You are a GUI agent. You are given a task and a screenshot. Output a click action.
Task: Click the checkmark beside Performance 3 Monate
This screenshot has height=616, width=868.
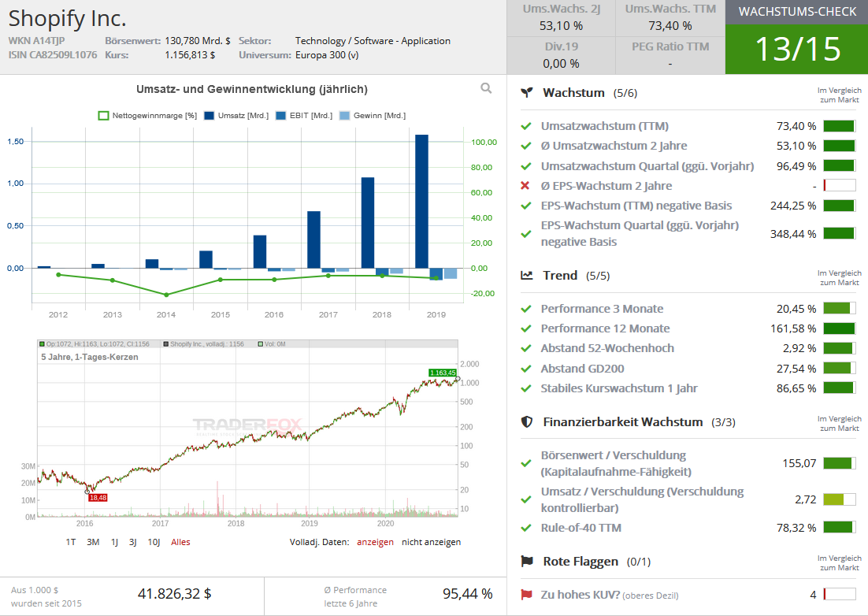526,309
